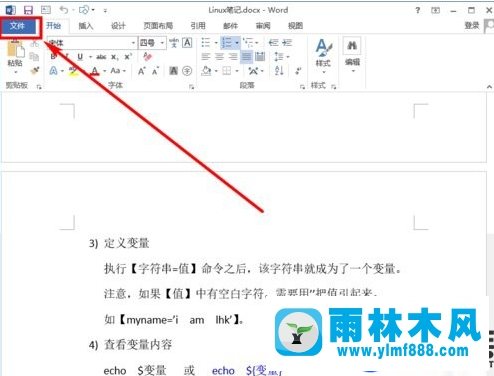Click the Sign in (登录) link
494x376 pixels.
tap(472, 25)
